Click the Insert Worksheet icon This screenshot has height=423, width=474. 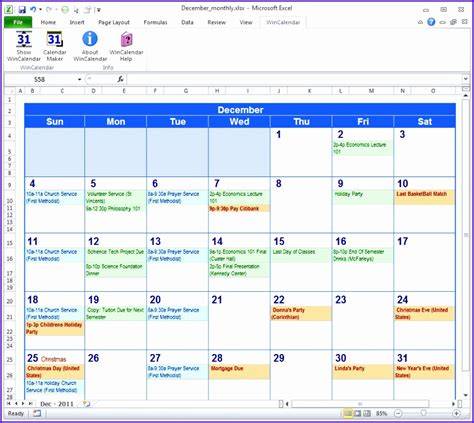point(86,404)
